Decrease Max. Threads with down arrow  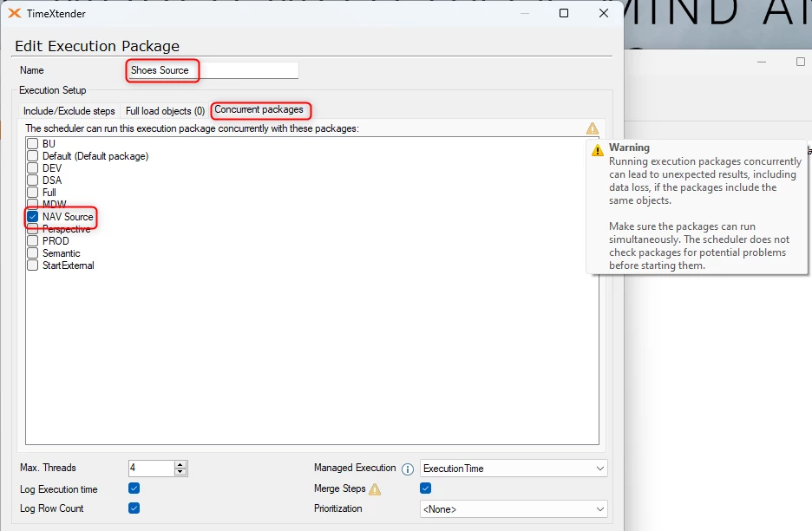point(180,472)
